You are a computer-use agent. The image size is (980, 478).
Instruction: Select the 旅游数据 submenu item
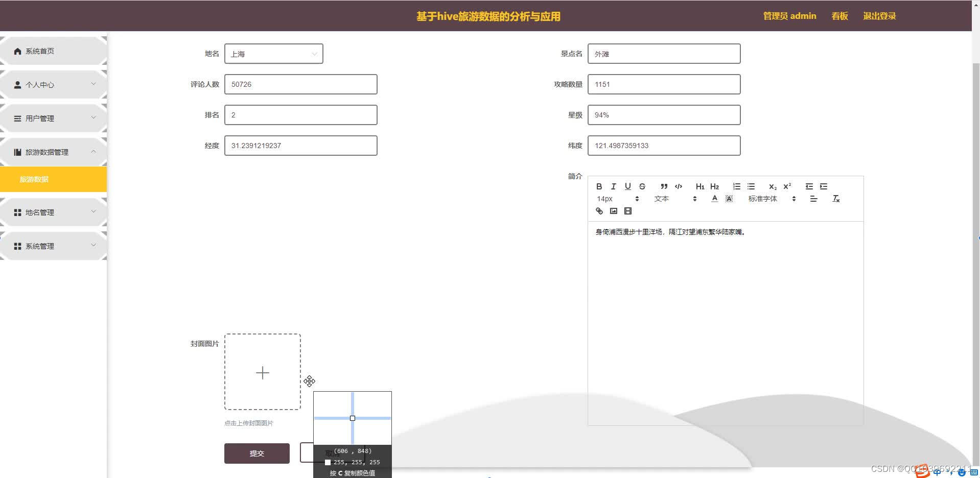click(54, 179)
